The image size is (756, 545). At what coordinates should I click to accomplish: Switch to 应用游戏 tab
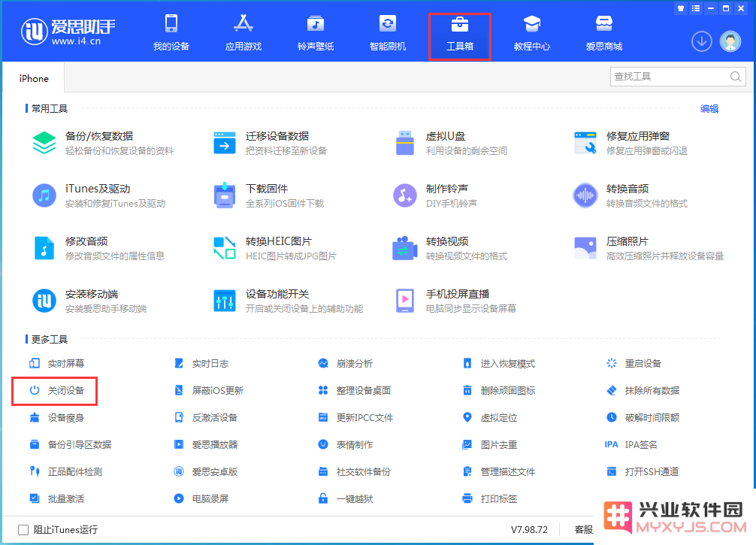[243, 33]
